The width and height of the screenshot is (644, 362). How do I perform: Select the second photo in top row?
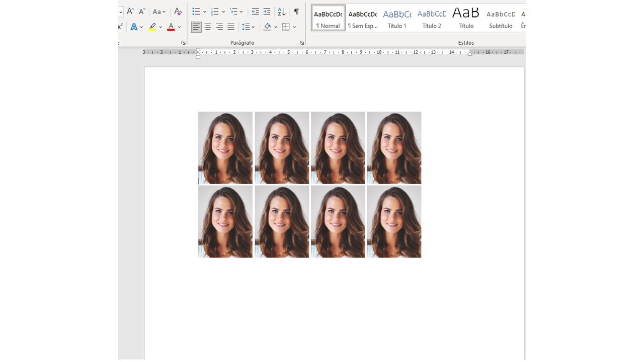282,148
